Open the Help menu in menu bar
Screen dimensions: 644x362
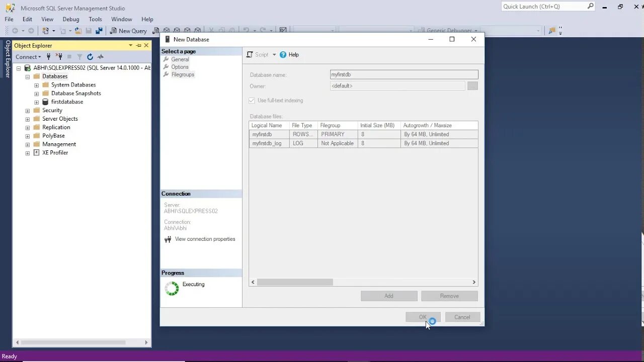pos(147,19)
